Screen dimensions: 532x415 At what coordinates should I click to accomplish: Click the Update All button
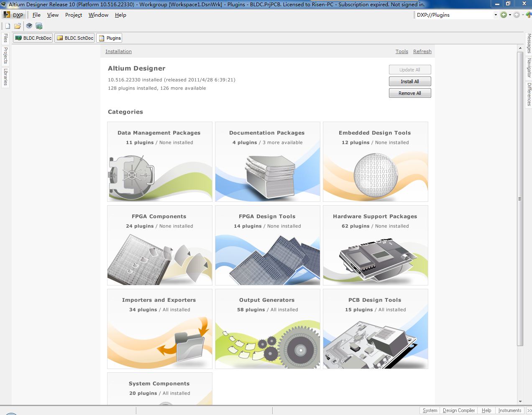410,70
